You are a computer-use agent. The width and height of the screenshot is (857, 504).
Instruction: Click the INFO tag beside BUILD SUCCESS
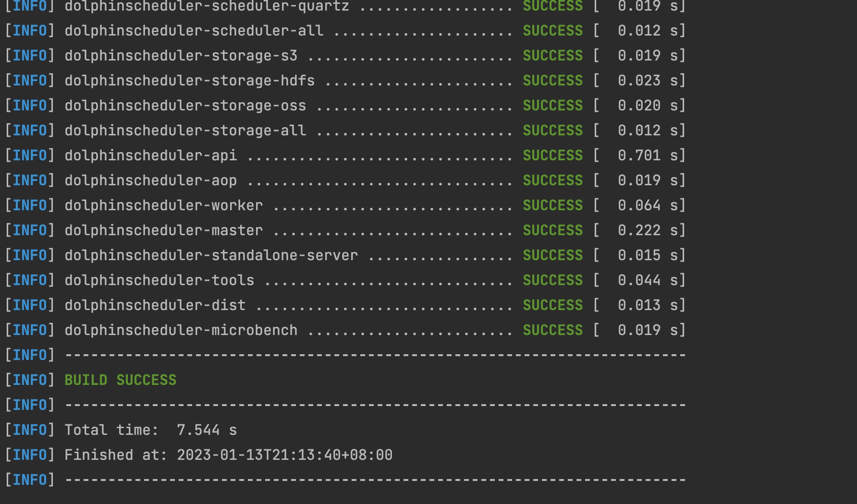[x=30, y=380]
